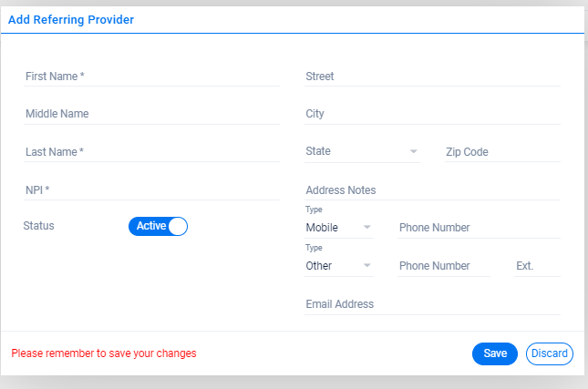
Task: Click the Address Notes field
Action: tap(432, 190)
